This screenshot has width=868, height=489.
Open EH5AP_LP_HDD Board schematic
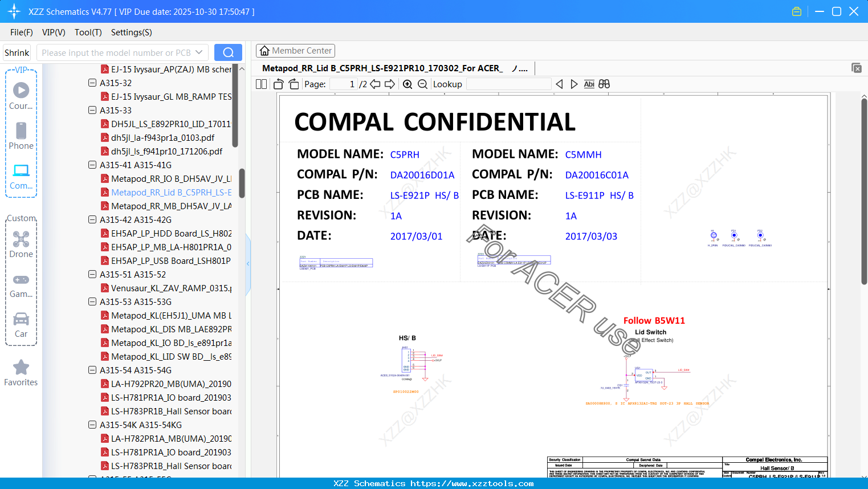166,234
